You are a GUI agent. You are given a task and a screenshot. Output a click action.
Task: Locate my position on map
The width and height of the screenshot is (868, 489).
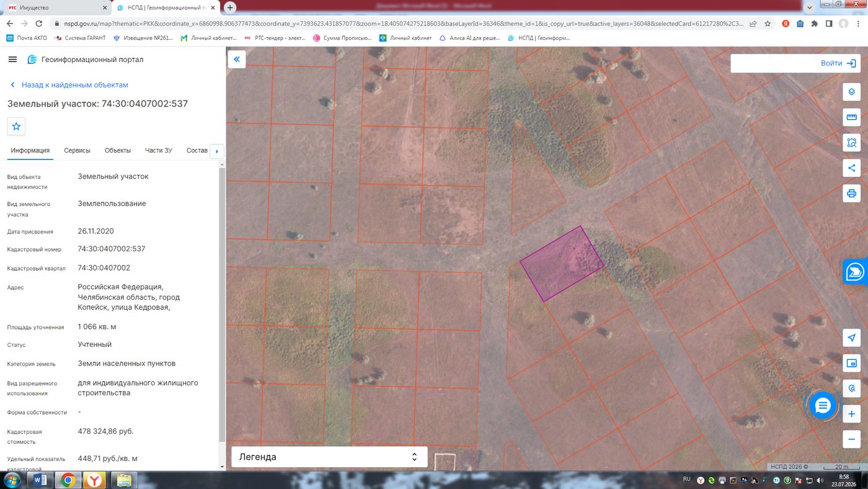[x=851, y=338]
